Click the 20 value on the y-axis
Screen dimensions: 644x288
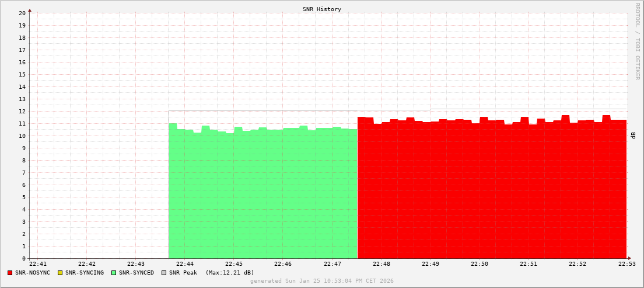[22, 13]
